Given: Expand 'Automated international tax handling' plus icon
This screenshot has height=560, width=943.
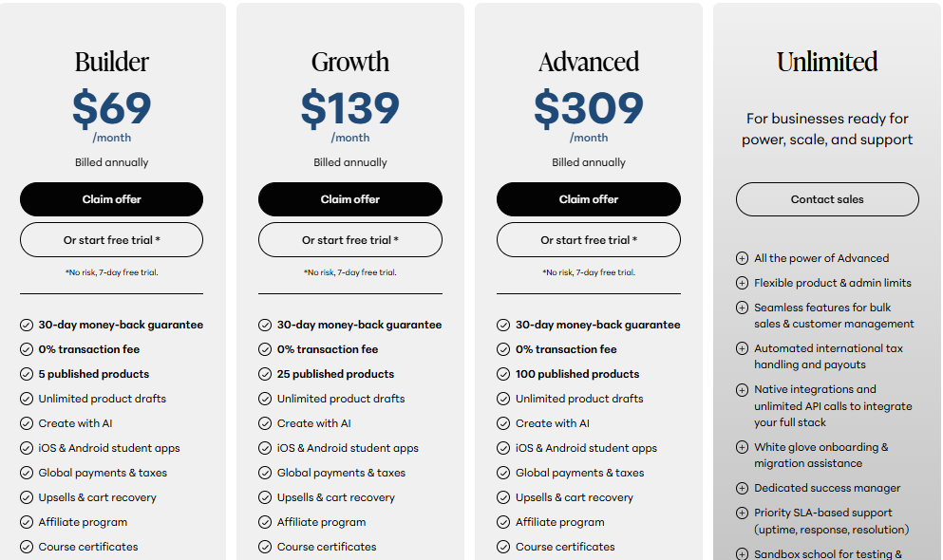Looking at the screenshot, I should click(x=742, y=348).
